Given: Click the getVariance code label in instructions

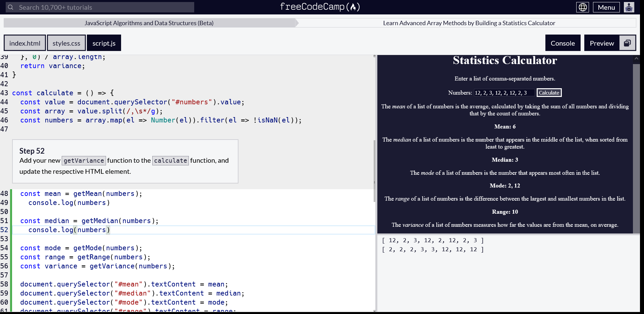Looking at the screenshot, I should (x=84, y=160).
